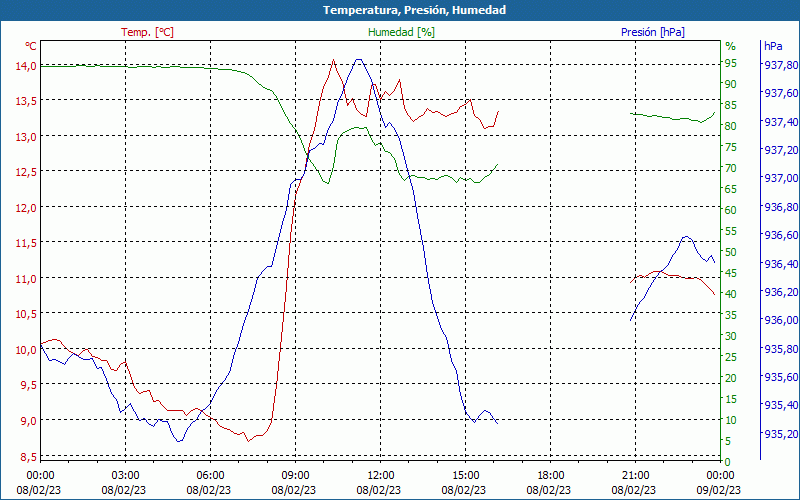The height and width of the screenshot is (500, 800).
Task: Click pressure axis value 935,40
Action: point(780,405)
